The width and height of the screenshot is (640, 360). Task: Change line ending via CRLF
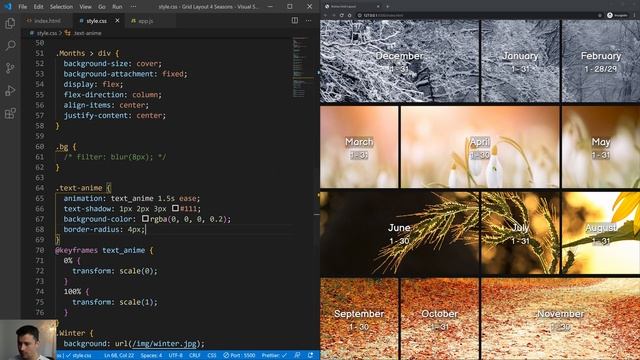[195, 355]
